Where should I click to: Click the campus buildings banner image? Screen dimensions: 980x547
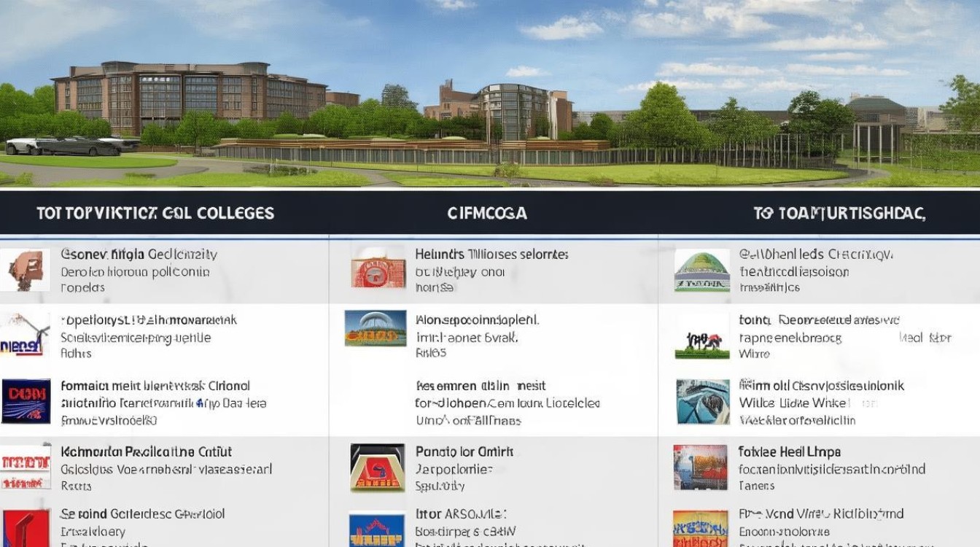click(490, 95)
